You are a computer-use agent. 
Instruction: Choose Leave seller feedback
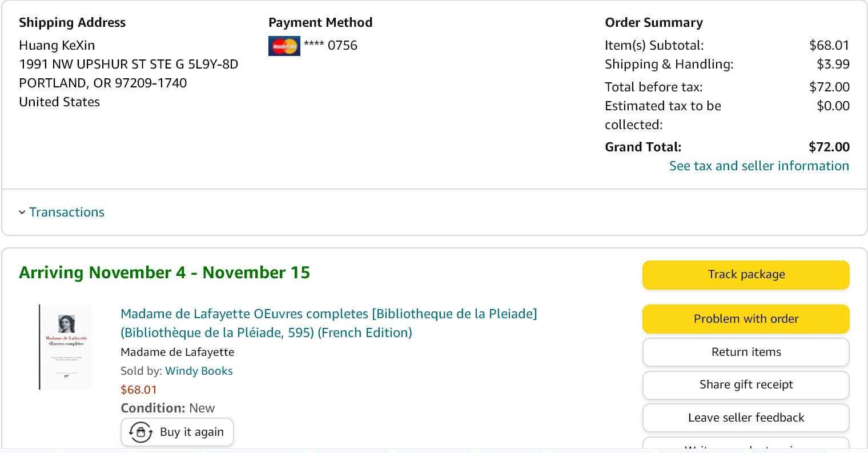(746, 418)
